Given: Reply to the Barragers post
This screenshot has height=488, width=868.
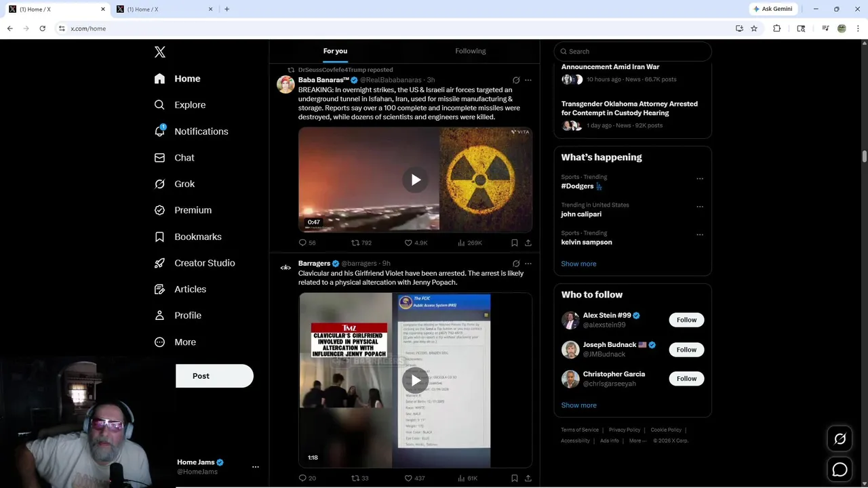Looking at the screenshot, I should [307, 478].
